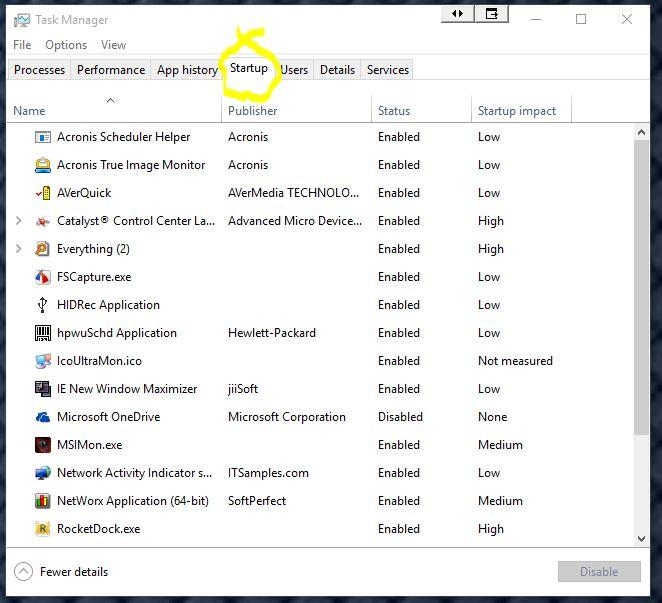Sort by the Publisher column header
Screen dimensions: 662x603
coord(296,110)
